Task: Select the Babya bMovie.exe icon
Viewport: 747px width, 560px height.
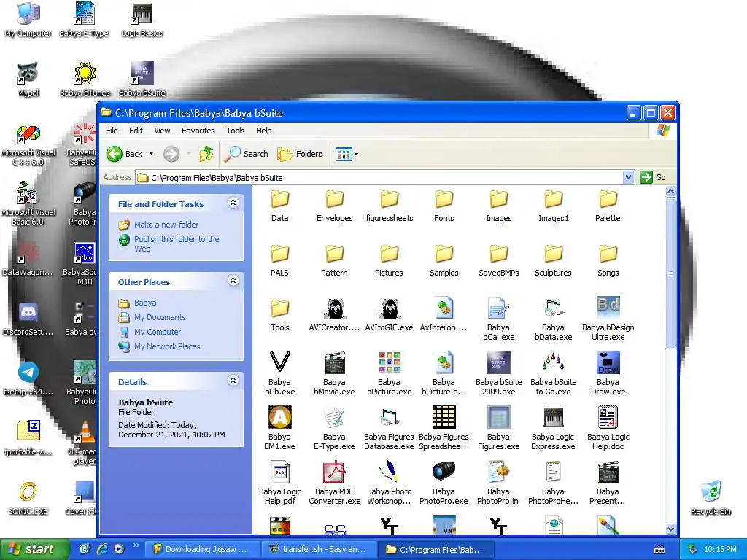Action: pos(334,363)
